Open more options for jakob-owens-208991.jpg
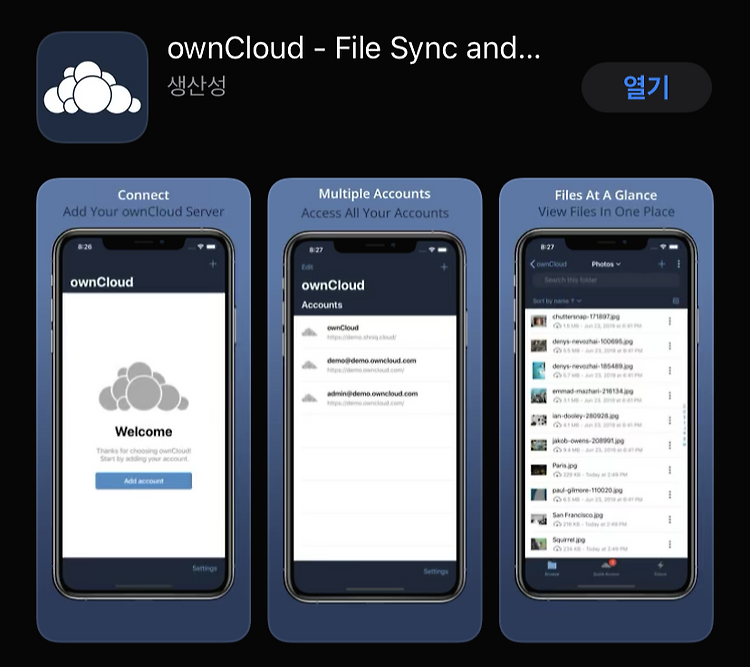Image resolution: width=750 pixels, height=667 pixels. (670, 445)
